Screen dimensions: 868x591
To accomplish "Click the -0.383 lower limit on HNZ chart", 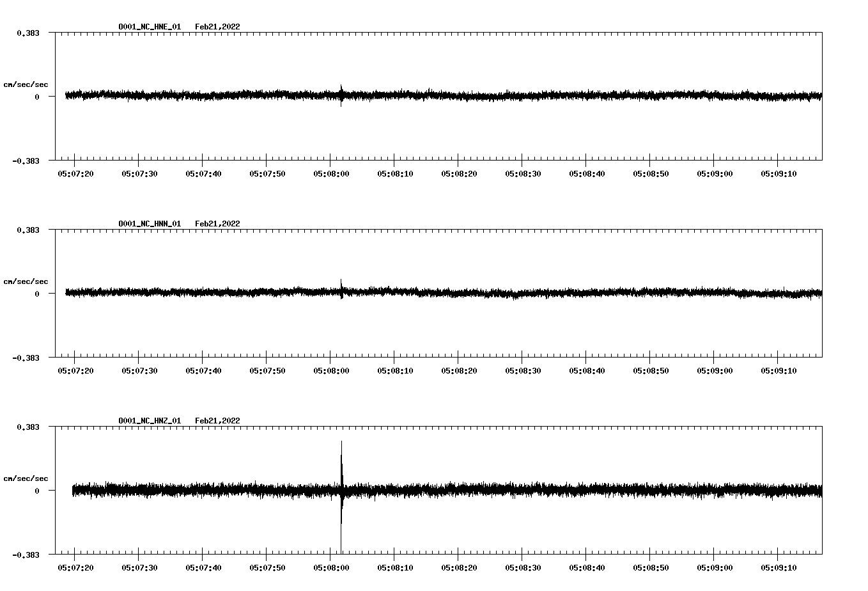I will coord(26,555).
